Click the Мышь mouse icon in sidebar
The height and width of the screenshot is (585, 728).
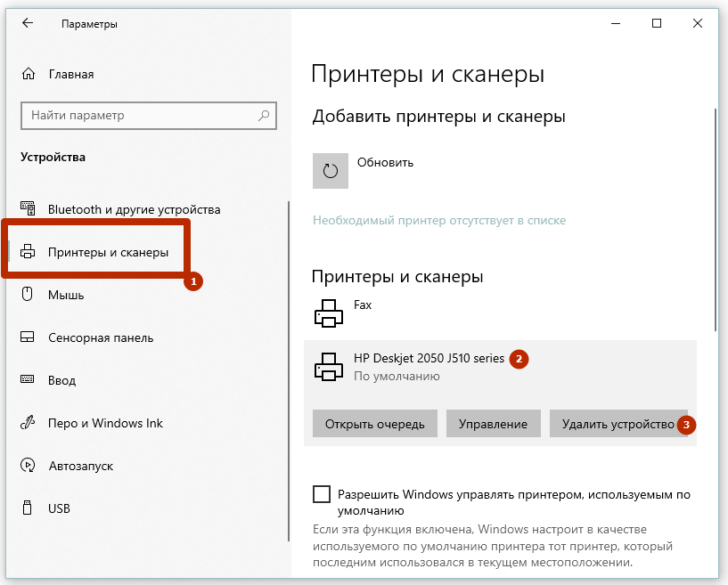pos(29,295)
